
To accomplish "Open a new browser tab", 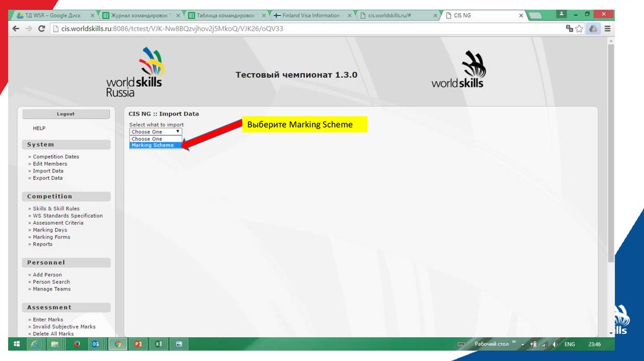I will pyautogui.click(x=535, y=16).
